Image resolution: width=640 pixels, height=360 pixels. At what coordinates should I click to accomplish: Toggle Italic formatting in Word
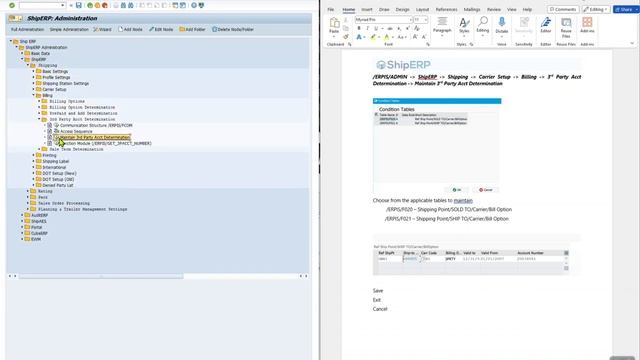pos(367,28)
